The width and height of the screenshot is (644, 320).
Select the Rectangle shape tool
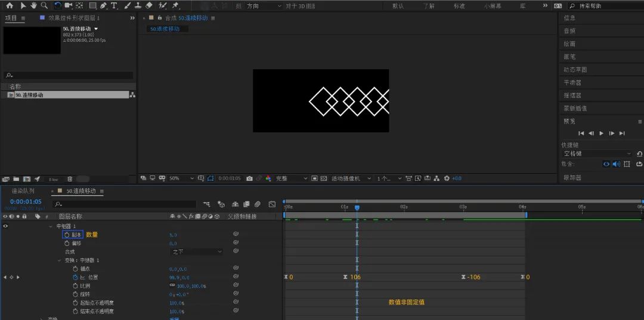pyautogui.click(x=93, y=6)
